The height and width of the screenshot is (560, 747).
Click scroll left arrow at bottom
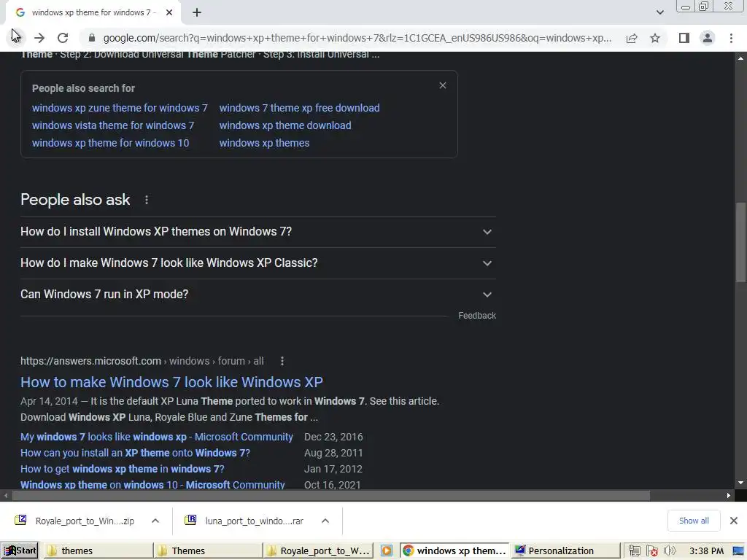6,496
